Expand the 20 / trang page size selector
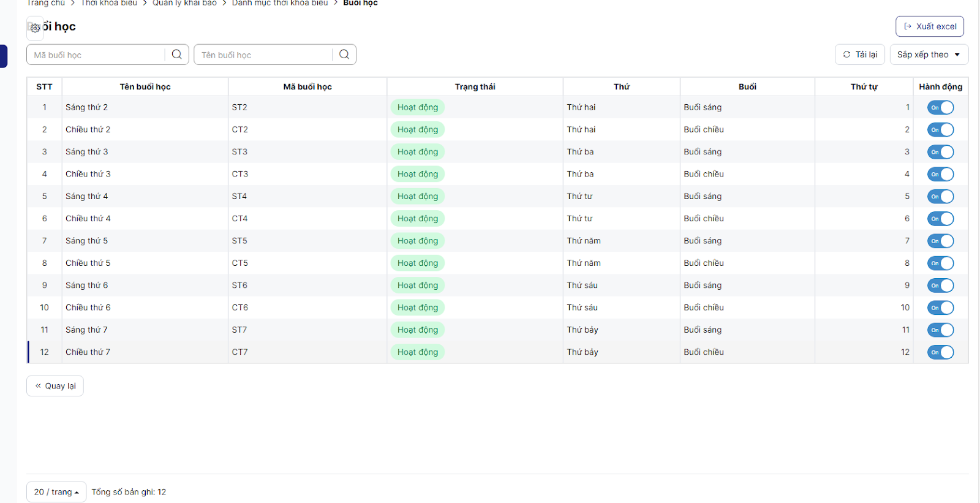 coord(56,492)
